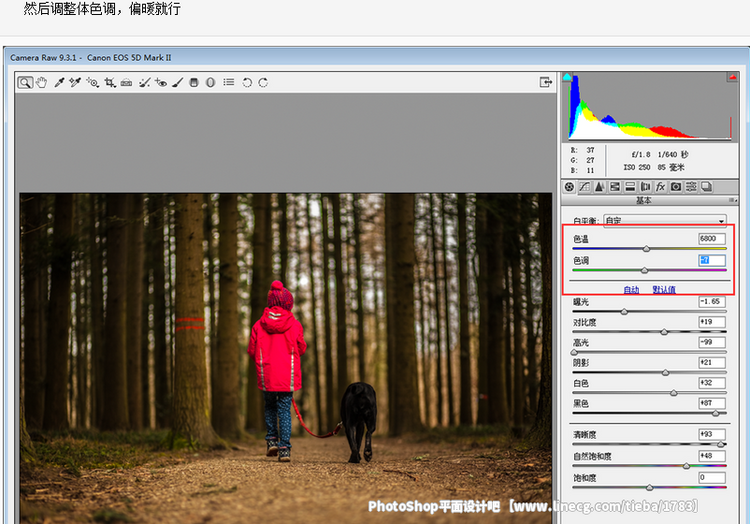The height and width of the screenshot is (524, 750).
Task: Click the shadows (阴影) slider handle
Action: [665, 372]
